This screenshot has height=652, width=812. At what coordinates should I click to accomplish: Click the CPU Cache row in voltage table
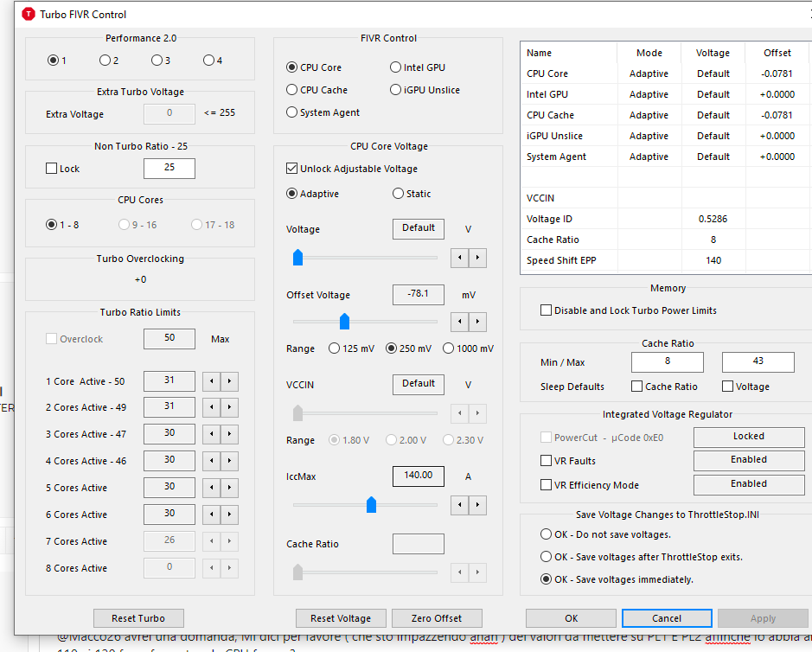pos(664,115)
